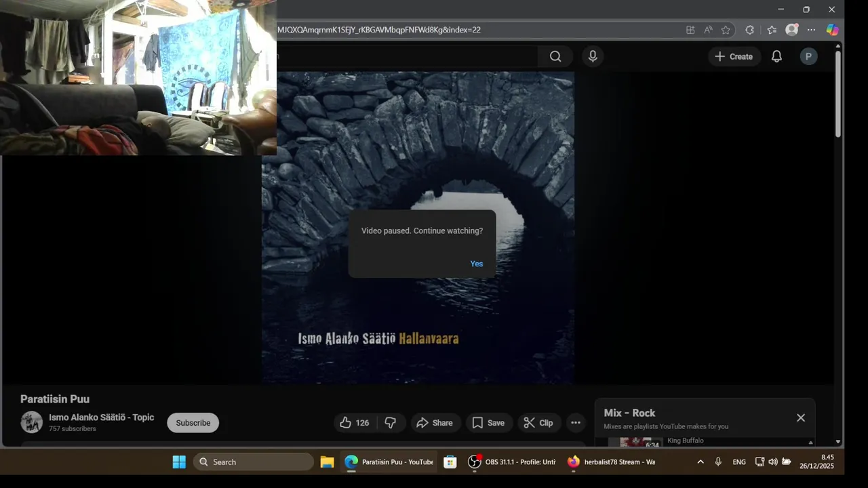The image size is (868, 488).
Task: Click the taskbar Search box
Action: tap(254, 462)
